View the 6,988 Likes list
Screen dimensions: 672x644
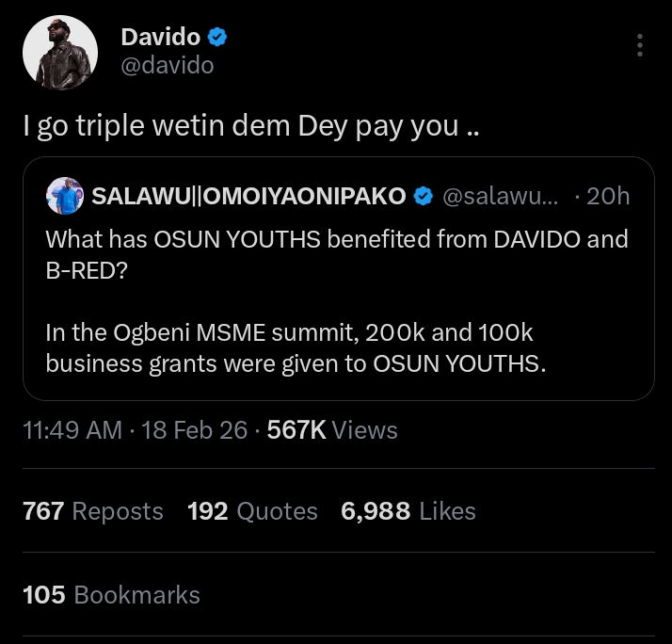point(408,511)
